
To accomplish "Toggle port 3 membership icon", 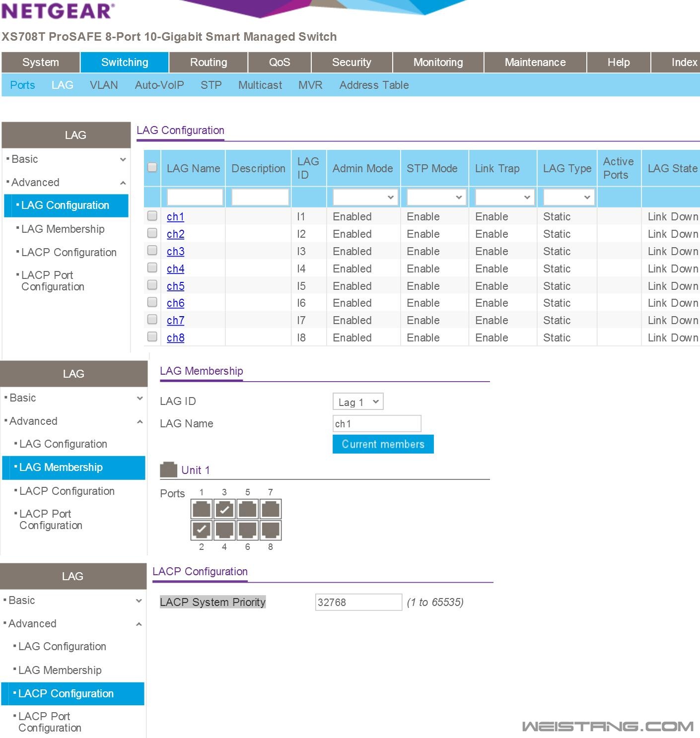I will point(224,509).
